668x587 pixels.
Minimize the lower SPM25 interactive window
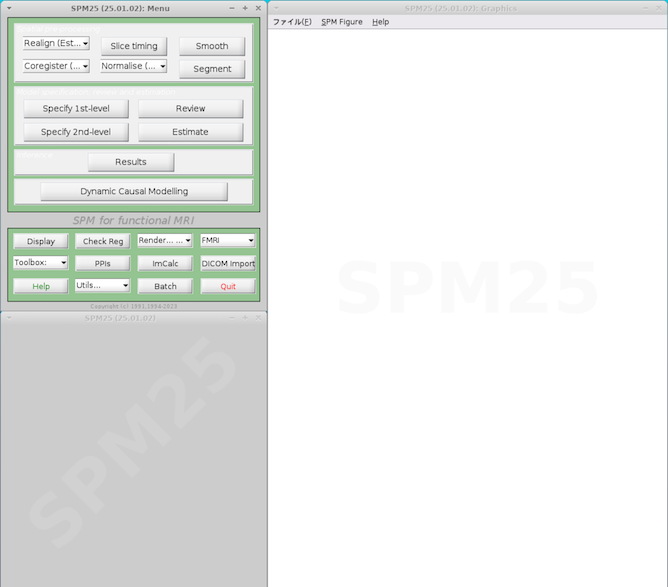click(x=232, y=318)
